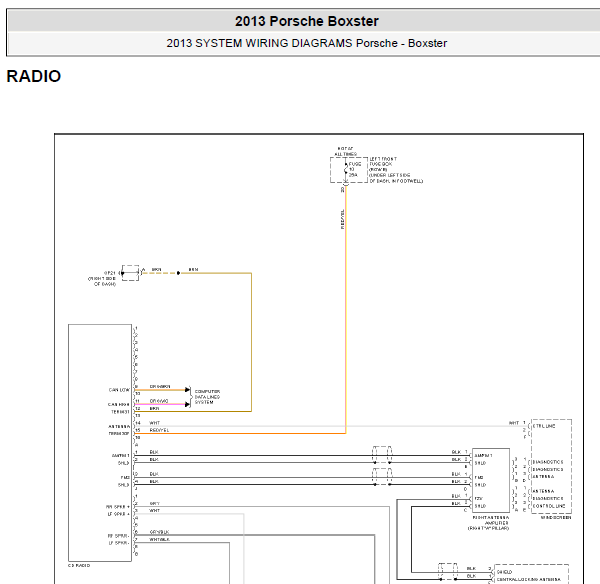Click the '2013 SYSTEM WIRING DIAGRAMS Porsche - Boxster' subtitle
Screen dimensions: 600x584
307,43
